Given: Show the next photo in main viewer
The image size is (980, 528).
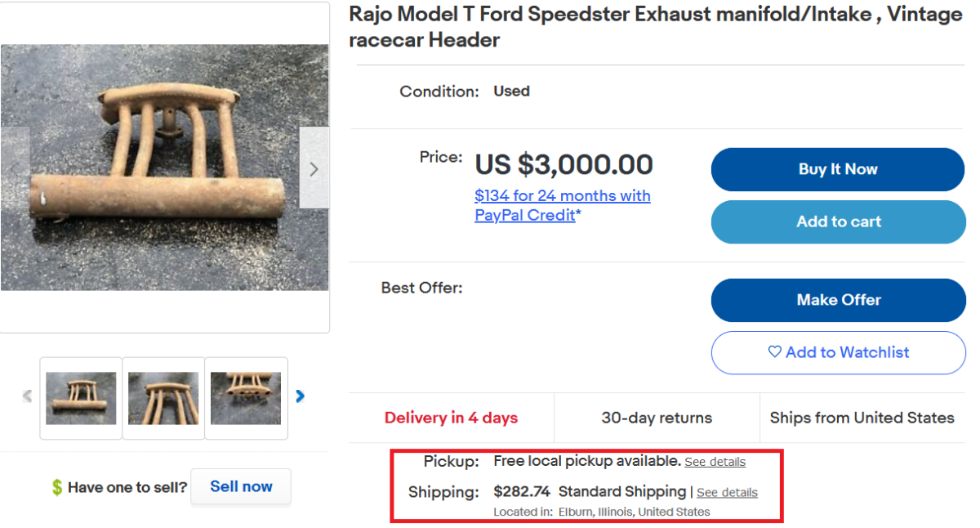Looking at the screenshot, I should click(314, 168).
